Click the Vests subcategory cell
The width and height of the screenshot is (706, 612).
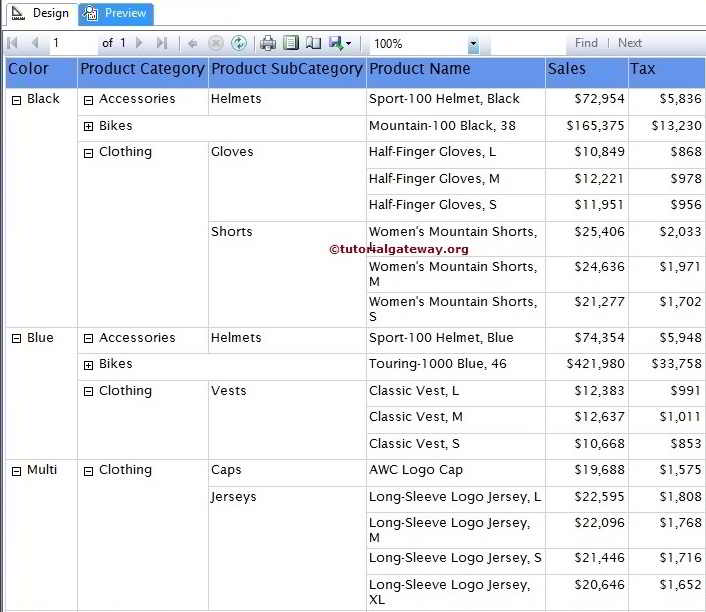(287, 420)
